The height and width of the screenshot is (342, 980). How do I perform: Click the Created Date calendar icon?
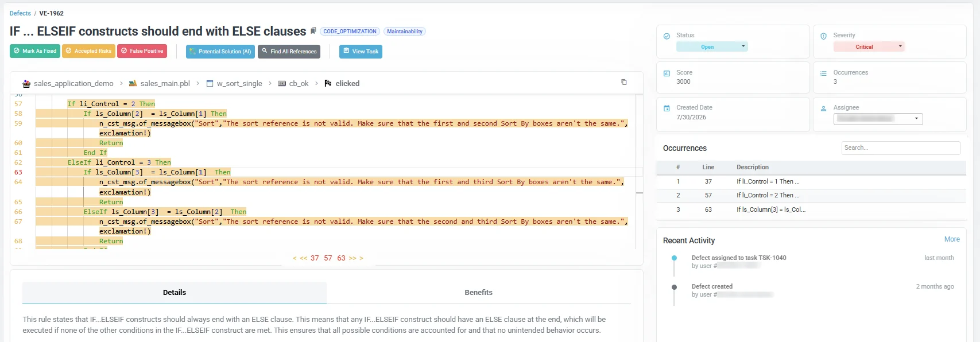click(x=667, y=108)
